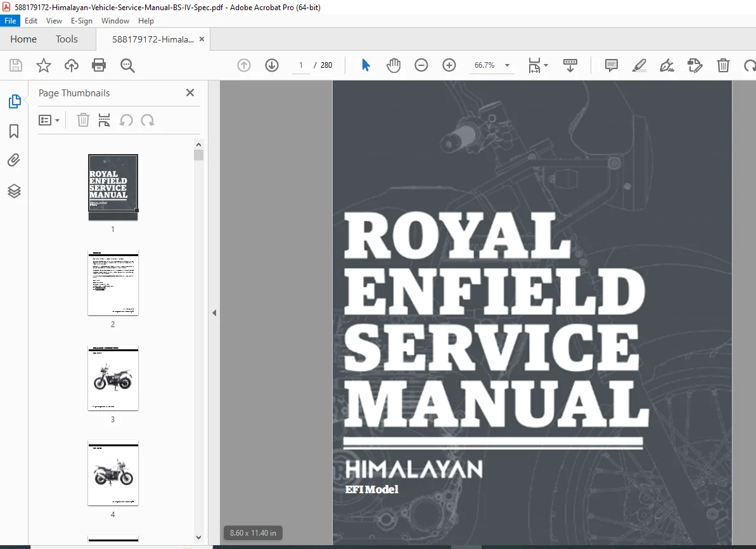Click the fit page scrolling icon
Viewport: 756px width, 549px height.
click(534, 65)
